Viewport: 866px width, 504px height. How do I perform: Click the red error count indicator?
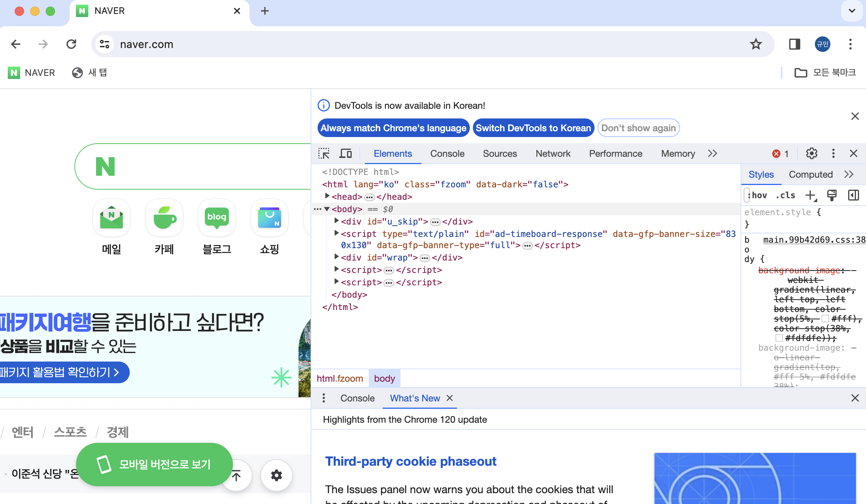coord(780,154)
